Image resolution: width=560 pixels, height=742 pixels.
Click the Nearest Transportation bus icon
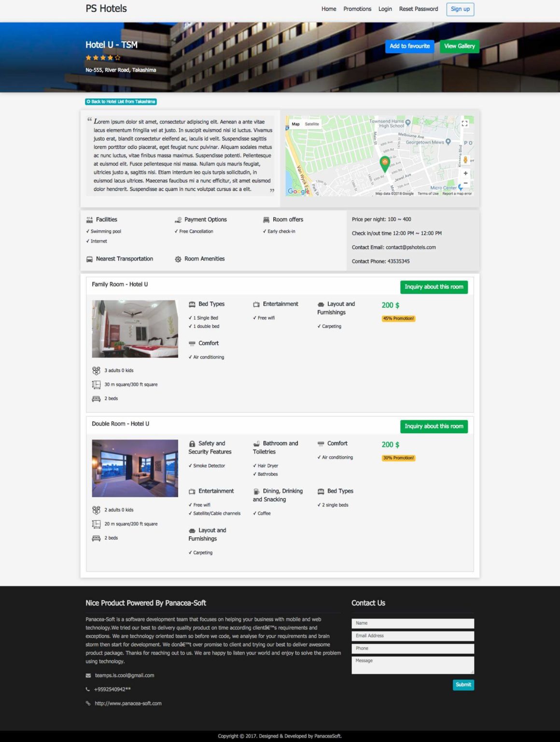coord(89,259)
